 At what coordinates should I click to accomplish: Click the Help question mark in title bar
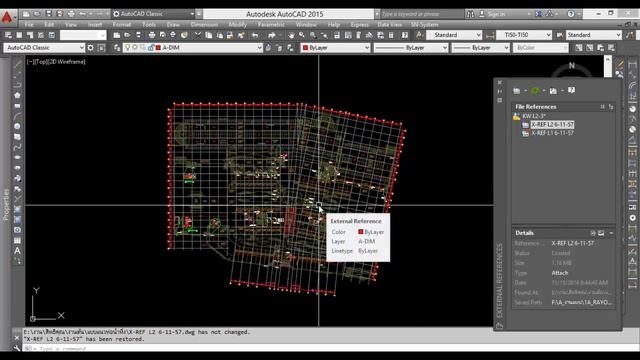(571, 14)
